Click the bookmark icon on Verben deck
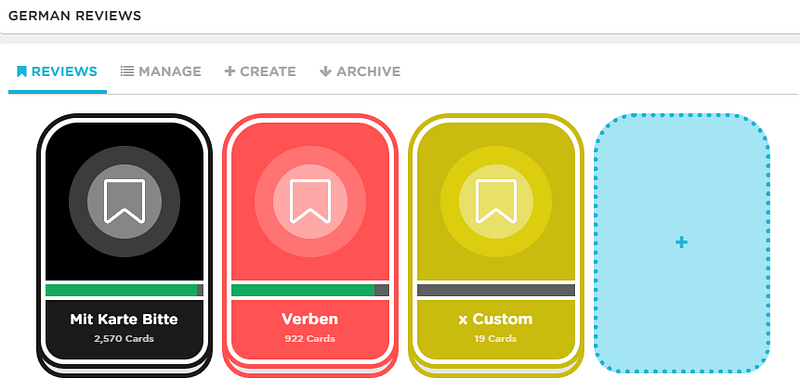This screenshot has width=800, height=391. pyautogui.click(x=310, y=201)
